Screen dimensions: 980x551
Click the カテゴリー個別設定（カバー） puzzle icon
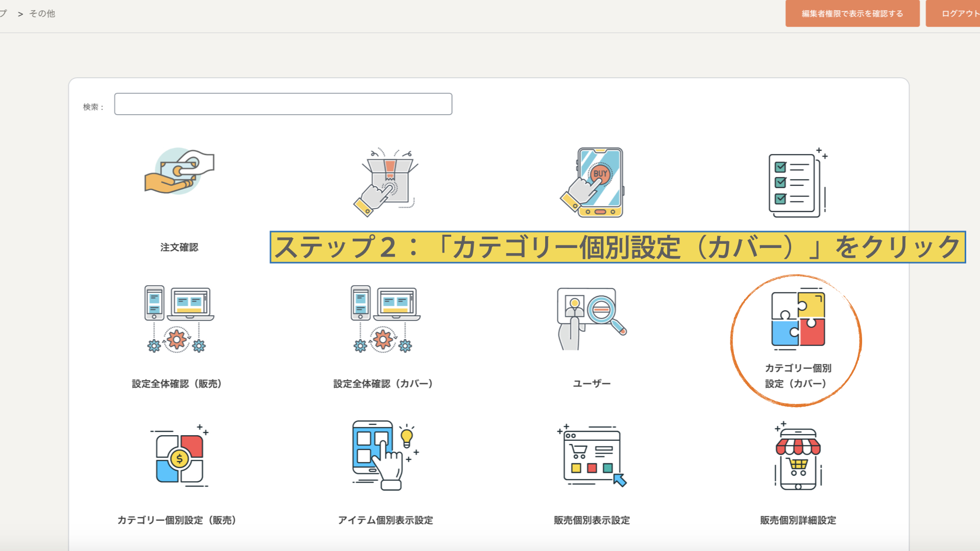[798, 319]
